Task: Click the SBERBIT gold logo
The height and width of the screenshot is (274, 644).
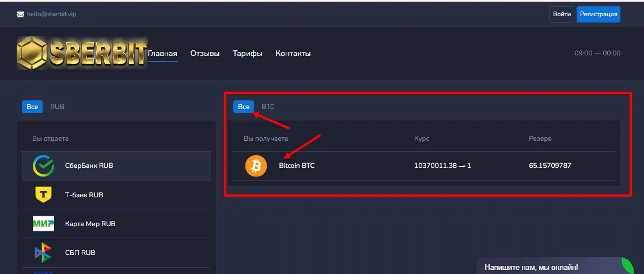Action: tap(82, 53)
